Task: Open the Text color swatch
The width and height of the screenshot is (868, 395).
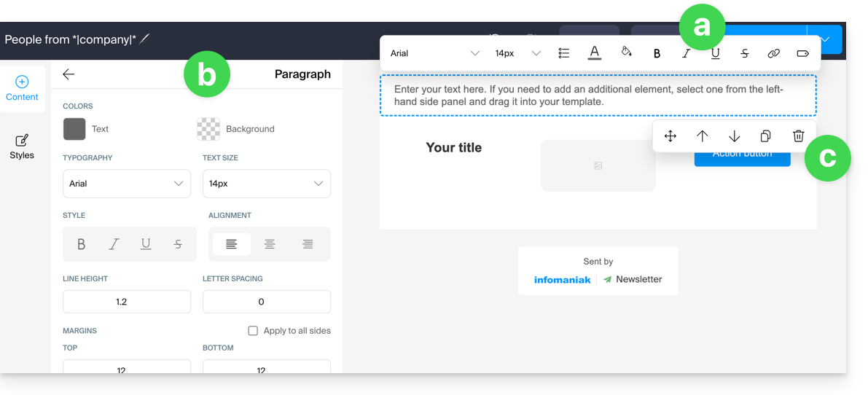Action: point(74,129)
